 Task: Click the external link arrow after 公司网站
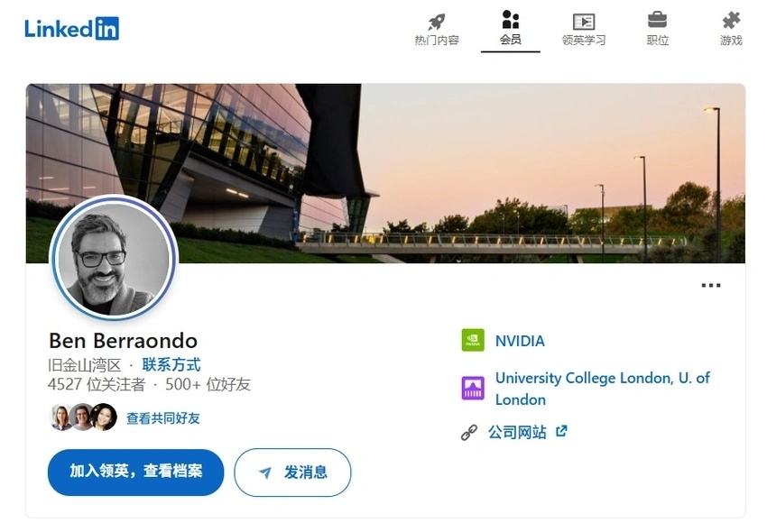(x=561, y=431)
